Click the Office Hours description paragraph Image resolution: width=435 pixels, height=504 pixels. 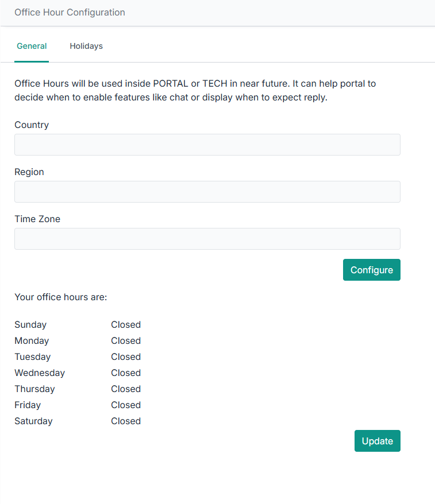point(195,91)
